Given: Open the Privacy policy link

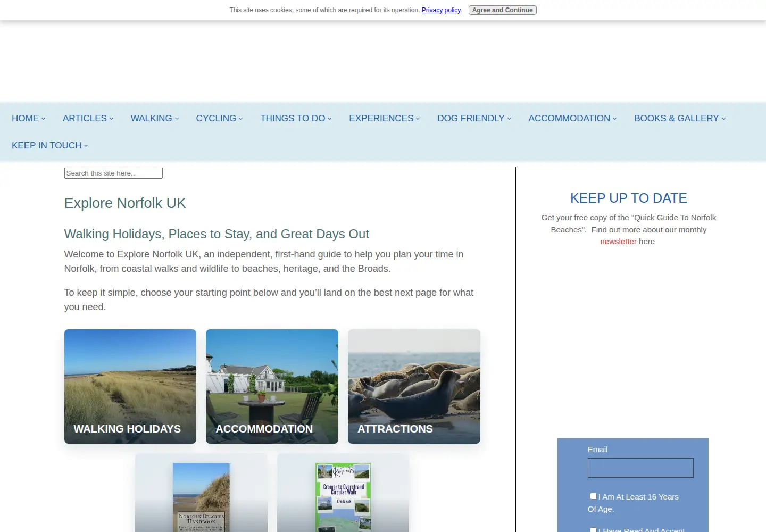Looking at the screenshot, I should tap(441, 10).
